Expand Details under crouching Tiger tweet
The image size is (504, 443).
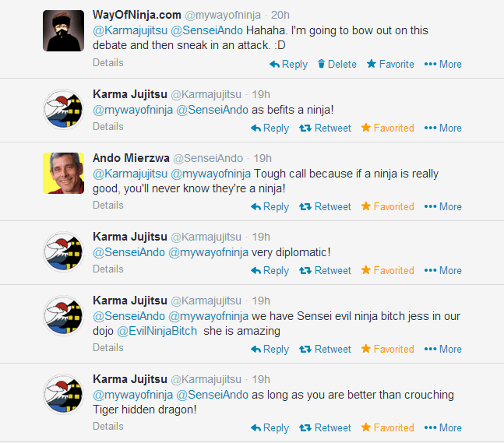(108, 427)
